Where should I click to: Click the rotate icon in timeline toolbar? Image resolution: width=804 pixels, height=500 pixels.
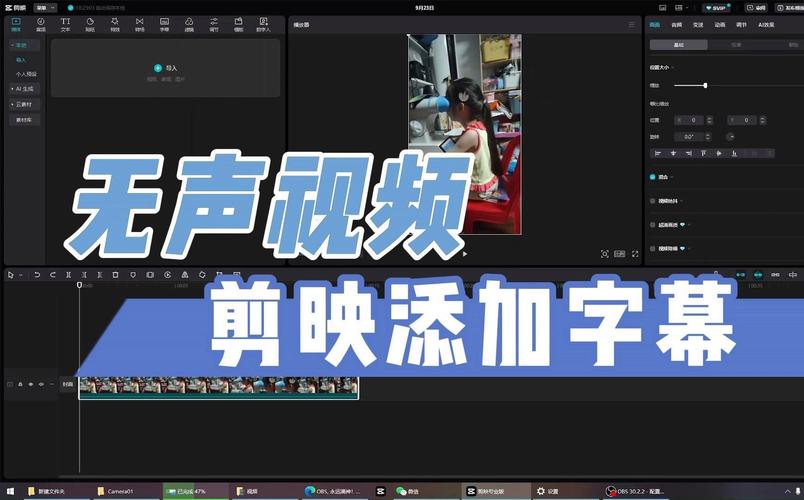pyautogui.click(x=202, y=275)
